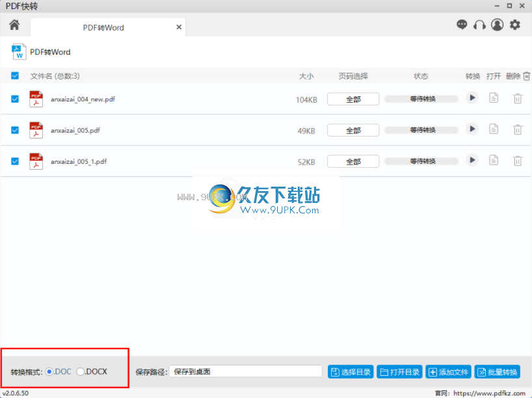Image resolution: width=532 pixels, height=398 pixels.
Task: Click status bar of anxaizai_005_1.pdf
Action: pos(421,161)
